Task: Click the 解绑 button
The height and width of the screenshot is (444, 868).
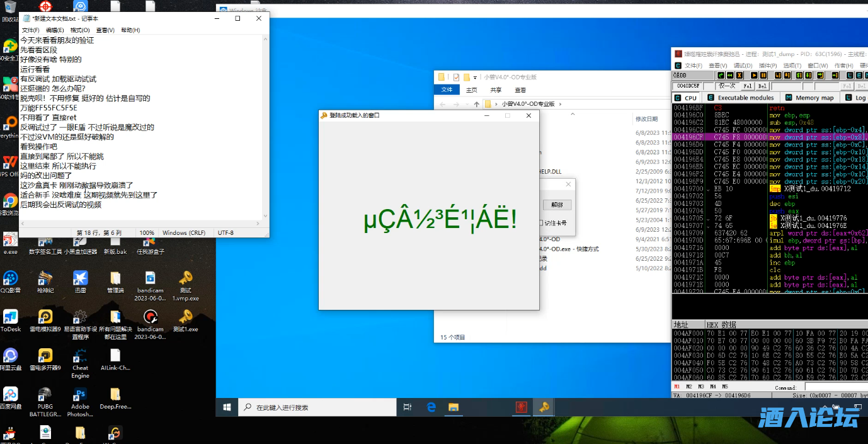Action: [x=557, y=205]
